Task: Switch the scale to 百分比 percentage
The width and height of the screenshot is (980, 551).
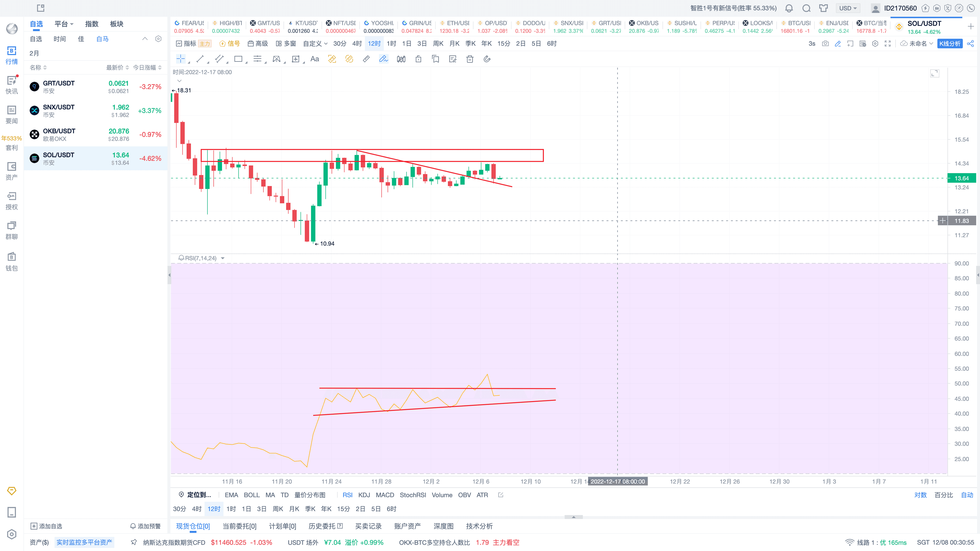Action: [944, 495]
